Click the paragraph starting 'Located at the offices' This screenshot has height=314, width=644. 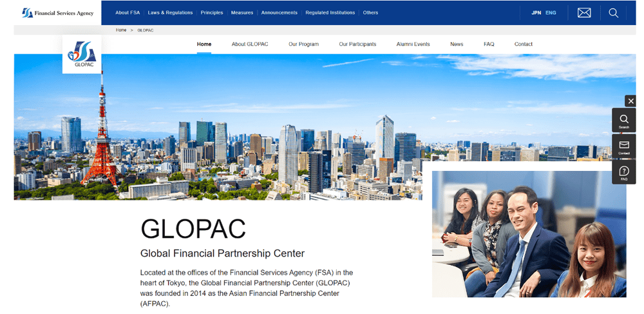coord(247,288)
